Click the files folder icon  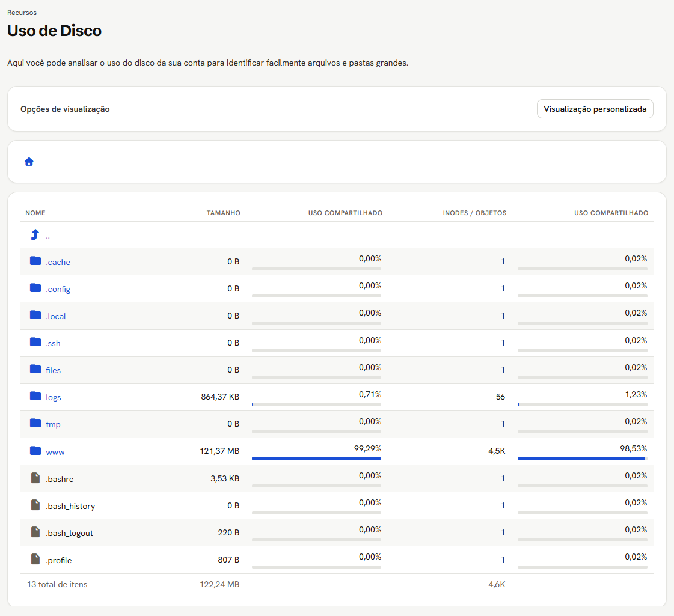pyautogui.click(x=35, y=370)
